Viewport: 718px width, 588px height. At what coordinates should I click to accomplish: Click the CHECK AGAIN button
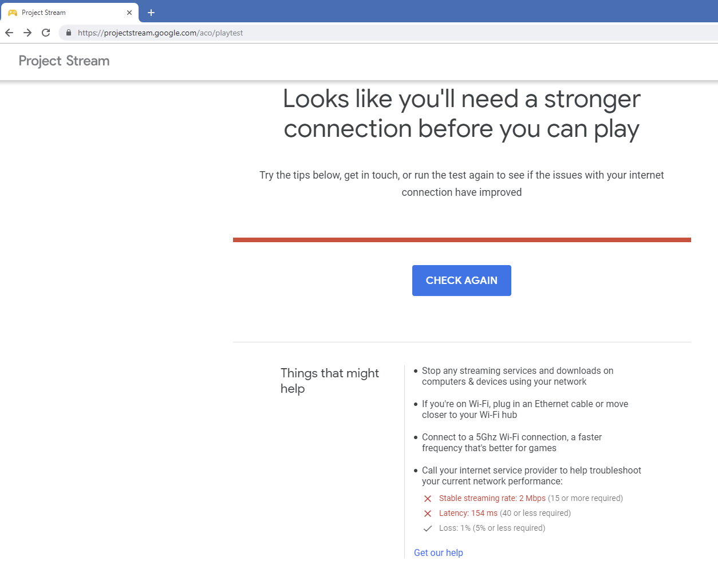click(x=461, y=281)
